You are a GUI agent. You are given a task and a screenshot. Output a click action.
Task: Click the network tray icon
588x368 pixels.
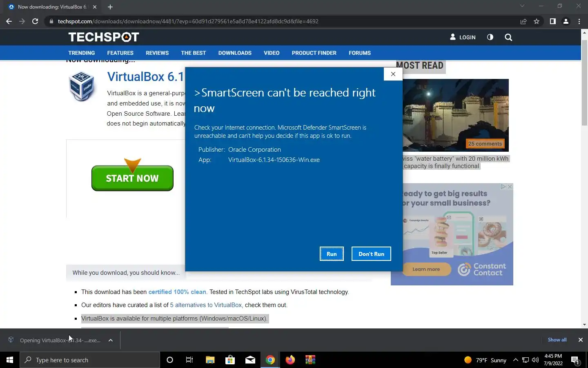[x=526, y=360]
